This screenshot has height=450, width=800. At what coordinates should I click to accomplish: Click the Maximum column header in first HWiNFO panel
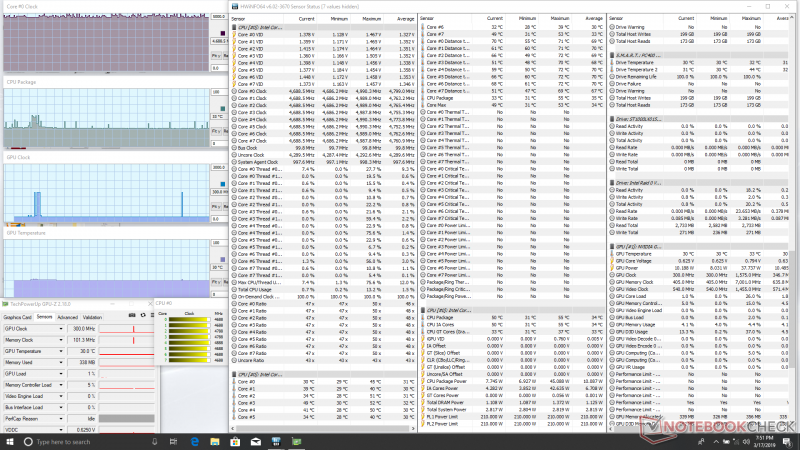pyautogui.click(x=366, y=19)
